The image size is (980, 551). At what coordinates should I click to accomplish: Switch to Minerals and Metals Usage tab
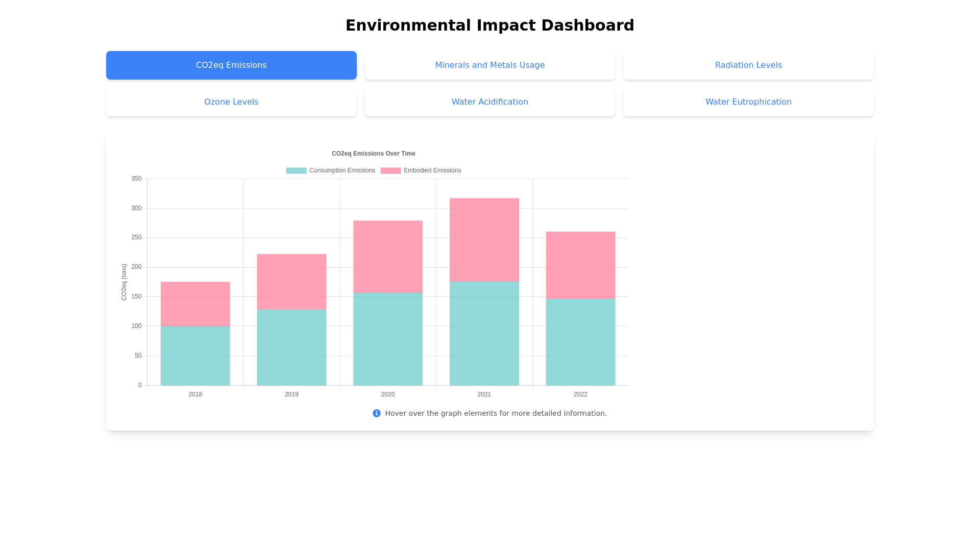pos(489,65)
